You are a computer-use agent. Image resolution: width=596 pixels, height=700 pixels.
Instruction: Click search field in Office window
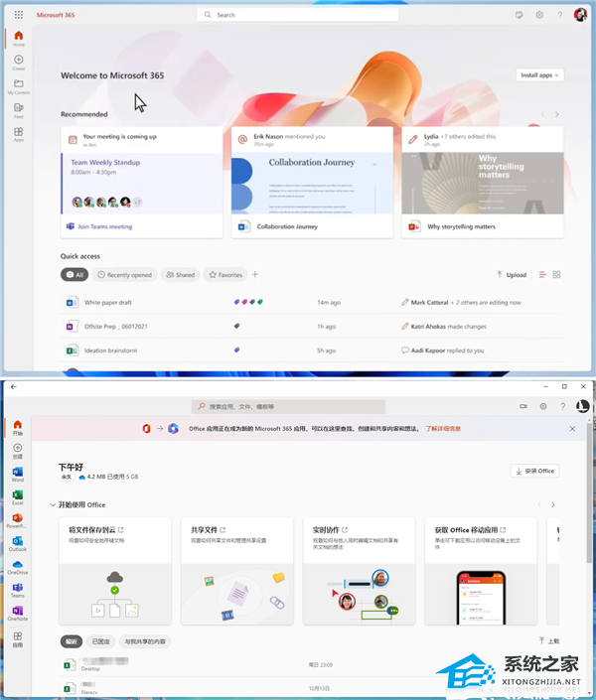288,406
